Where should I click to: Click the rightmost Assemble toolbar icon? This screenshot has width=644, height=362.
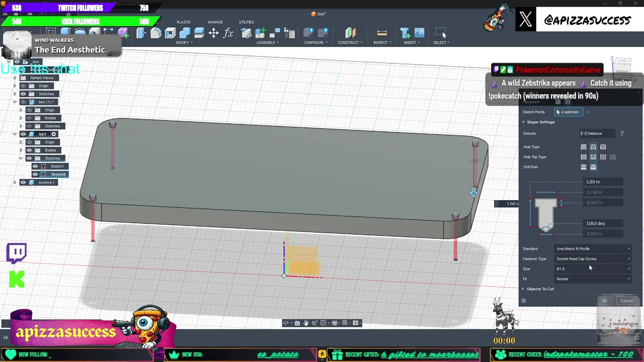pyautogui.click(x=290, y=33)
